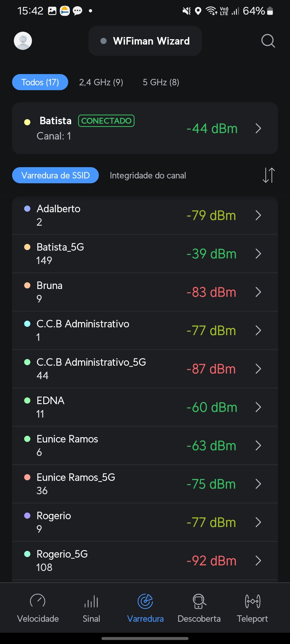Tap the CONECTADO status badge
This screenshot has height=644, width=290.
pyautogui.click(x=106, y=121)
